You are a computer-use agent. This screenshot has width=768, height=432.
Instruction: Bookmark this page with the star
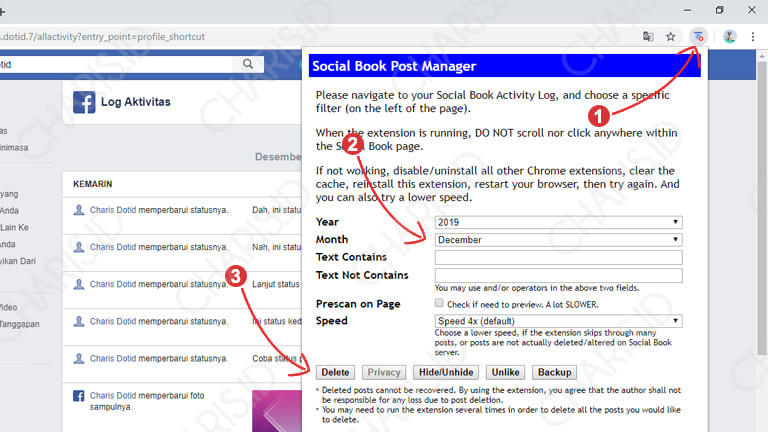671,36
